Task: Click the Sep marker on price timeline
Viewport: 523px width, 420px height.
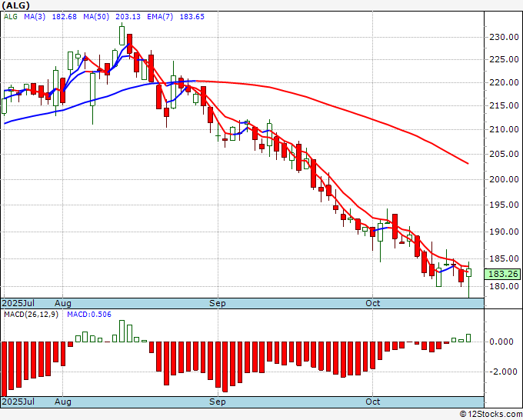Action: pos(218,303)
